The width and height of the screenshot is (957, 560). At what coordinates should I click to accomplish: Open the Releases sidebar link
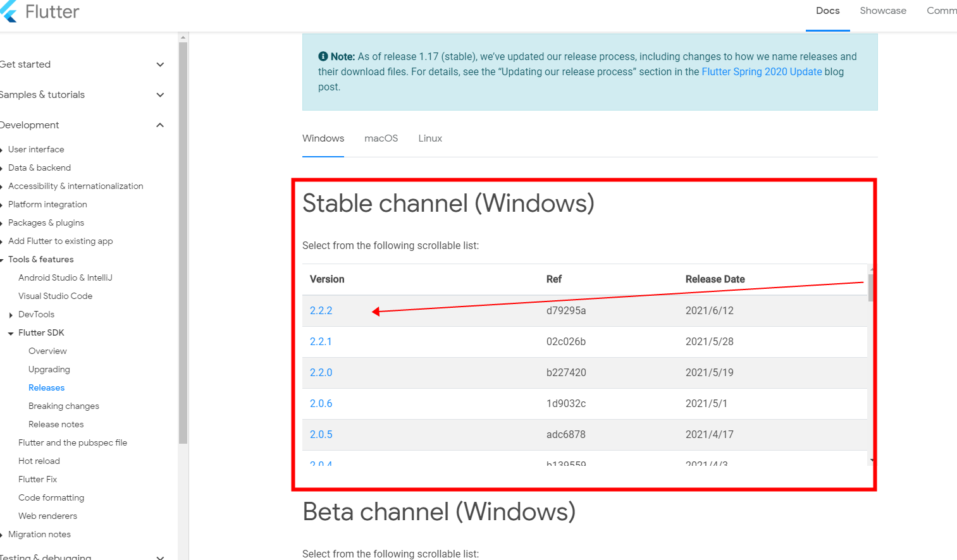46,388
